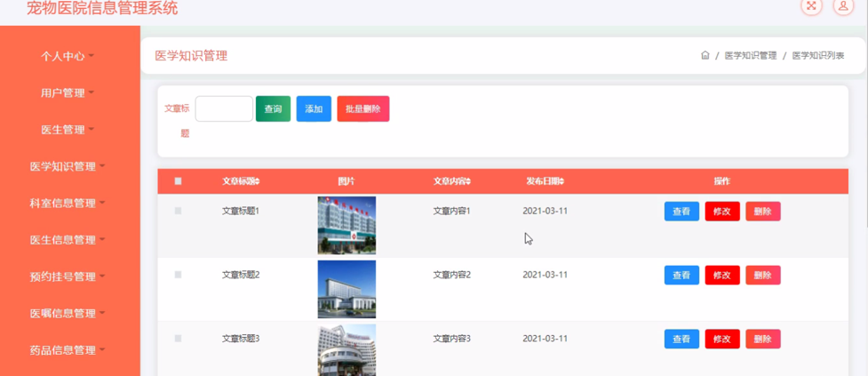The height and width of the screenshot is (376, 868).
Task: Expand 用户管理 sidebar menu
Action: [x=67, y=92]
